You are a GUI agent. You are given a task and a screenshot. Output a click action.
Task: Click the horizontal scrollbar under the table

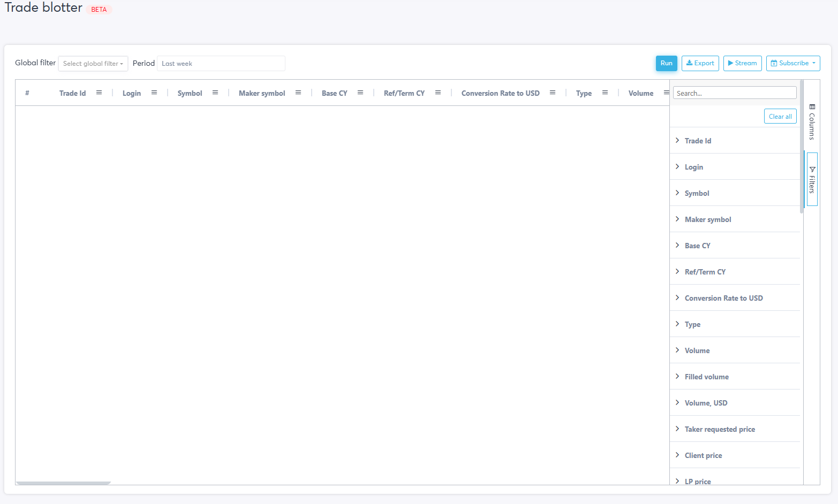63,483
